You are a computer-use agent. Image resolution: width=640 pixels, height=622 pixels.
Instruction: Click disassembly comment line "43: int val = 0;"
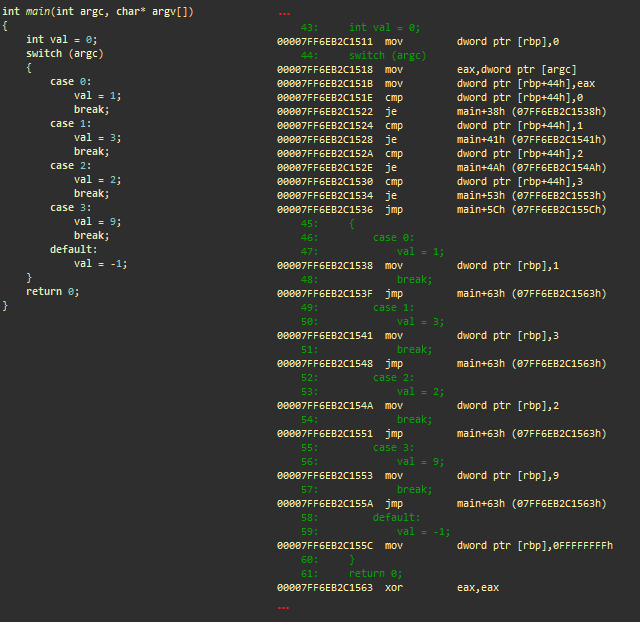coord(360,27)
